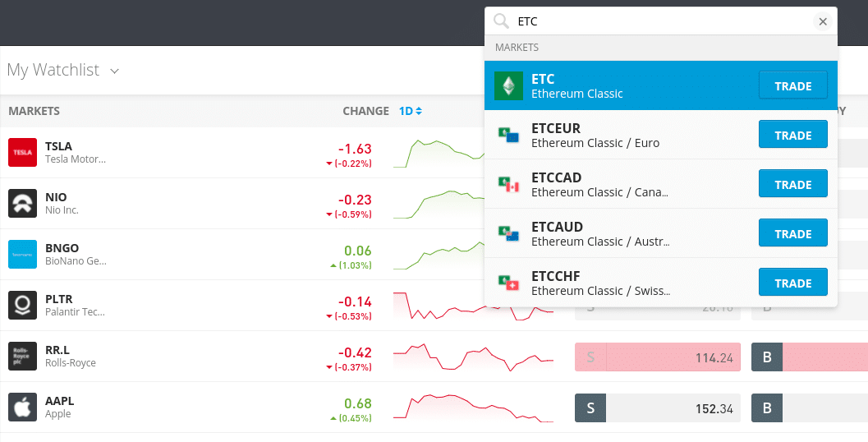
Task: Click the RR.L change value -0.42
Action: pyautogui.click(x=355, y=352)
